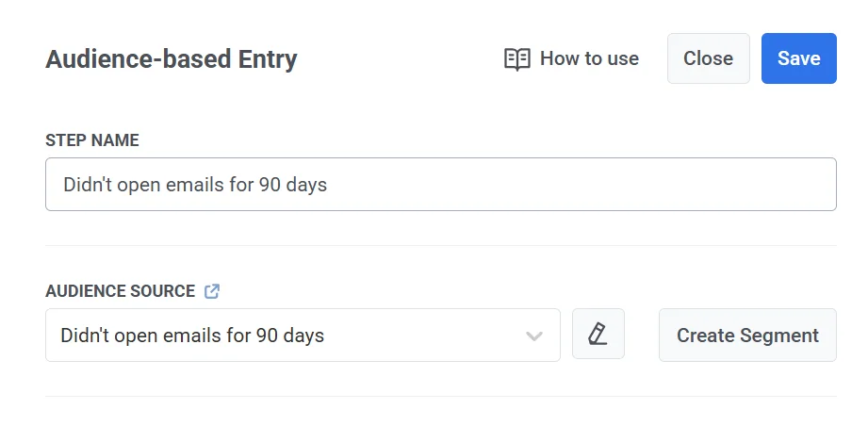Screen dimensions: 868x426
Task: Place cursor after '90 days' in step name
Action: coord(329,185)
